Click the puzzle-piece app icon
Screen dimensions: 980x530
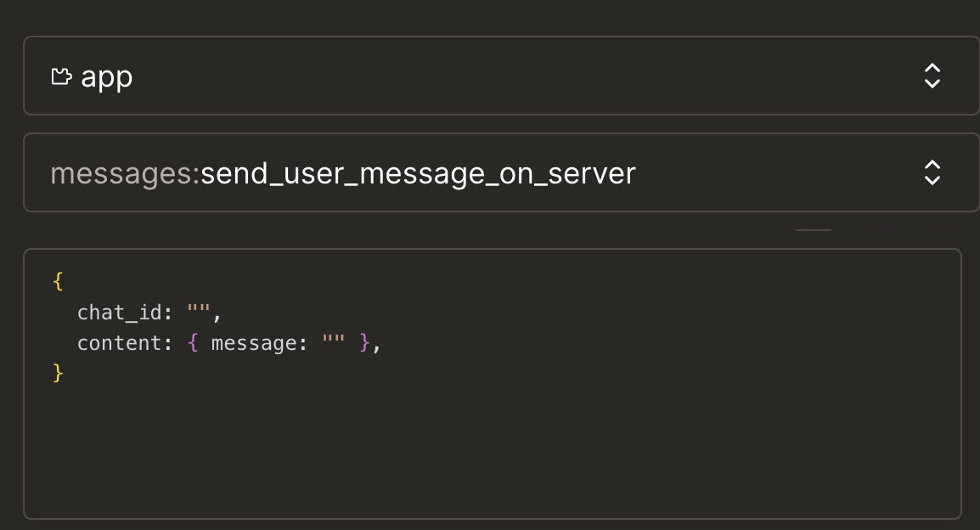click(x=61, y=77)
